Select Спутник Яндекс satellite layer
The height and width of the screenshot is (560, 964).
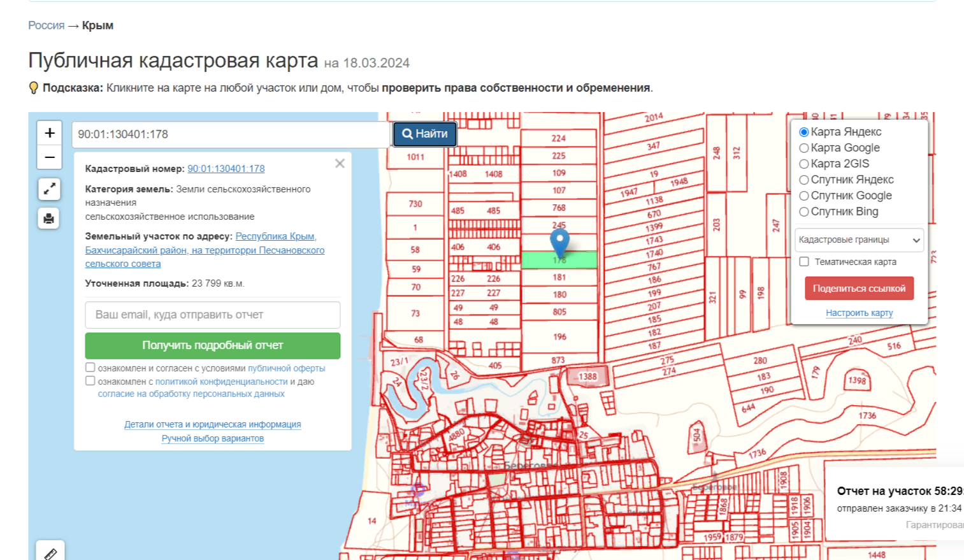(804, 180)
